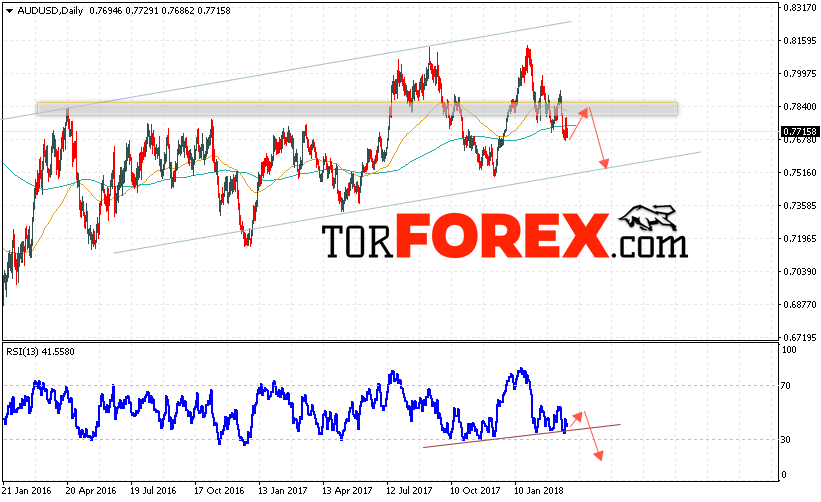Select the date label 19 Jul 2016
This screenshot has width=821, height=502.
point(153,491)
